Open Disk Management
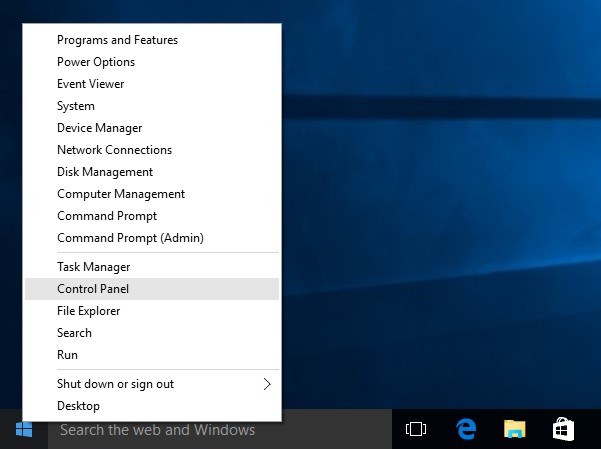The height and width of the screenshot is (449, 601). 152,172
